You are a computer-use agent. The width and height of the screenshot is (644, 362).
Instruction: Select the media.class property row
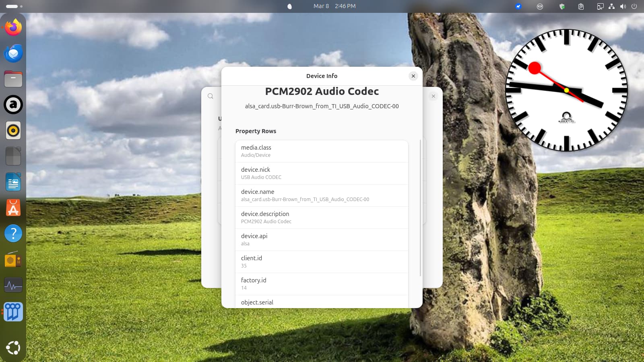click(x=322, y=151)
